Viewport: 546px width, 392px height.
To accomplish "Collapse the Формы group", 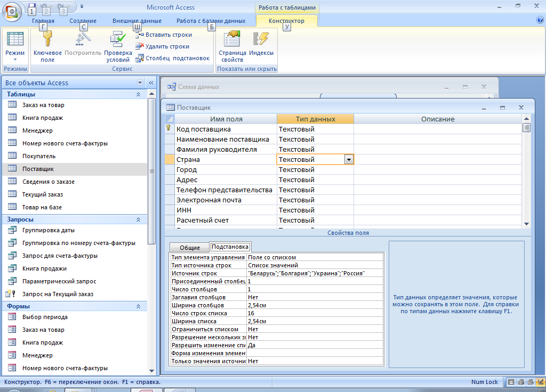I will click(138, 306).
